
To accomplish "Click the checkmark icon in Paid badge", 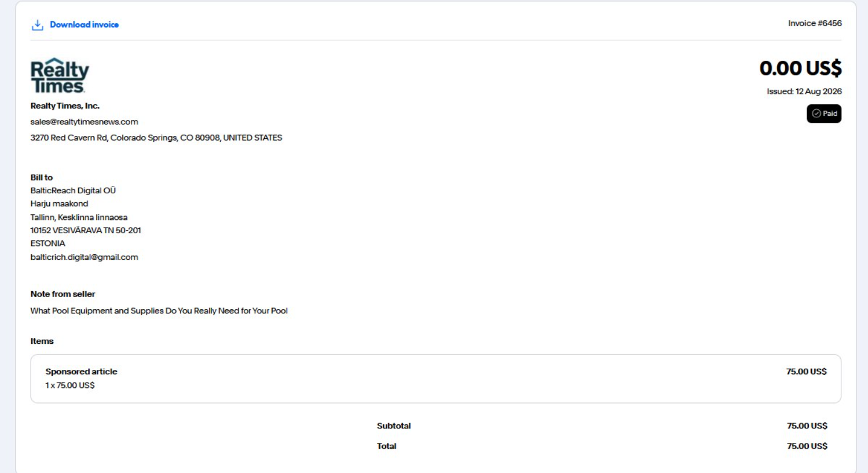I will click(x=816, y=113).
